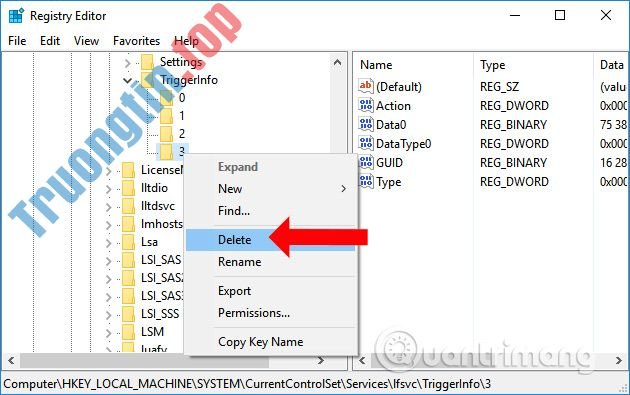Screen dimensions: 630x395
Task: Select the TriggerInfo tree key
Action: click(x=189, y=80)
